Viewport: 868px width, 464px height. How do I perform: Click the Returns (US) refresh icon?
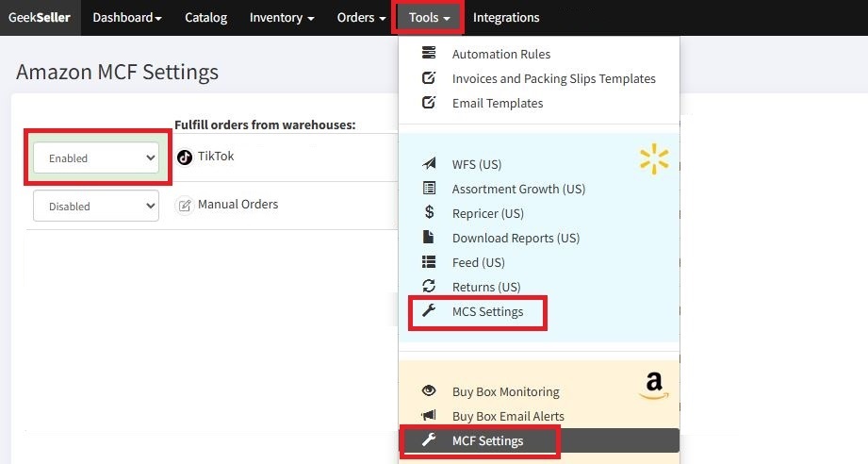tap(429, 287)
